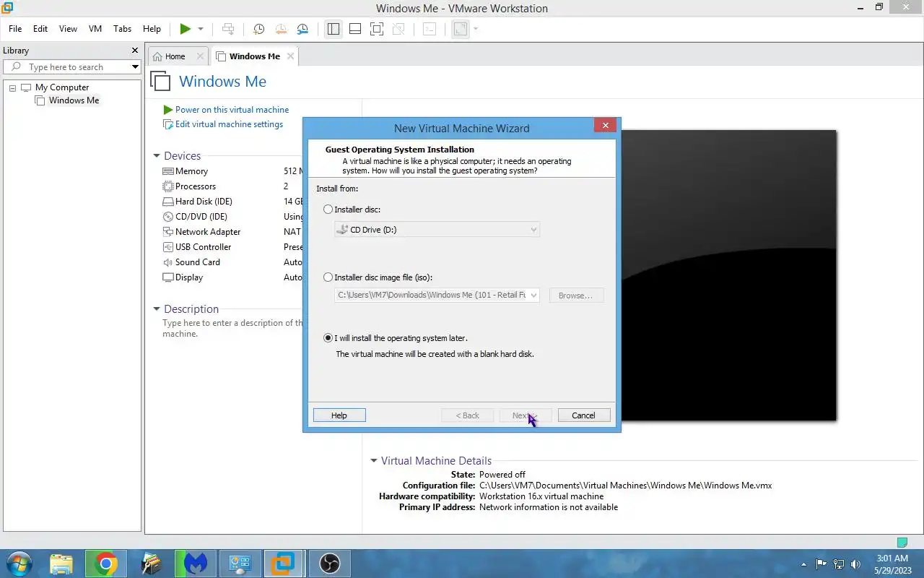Collapse the My Computer tree node

12,87
